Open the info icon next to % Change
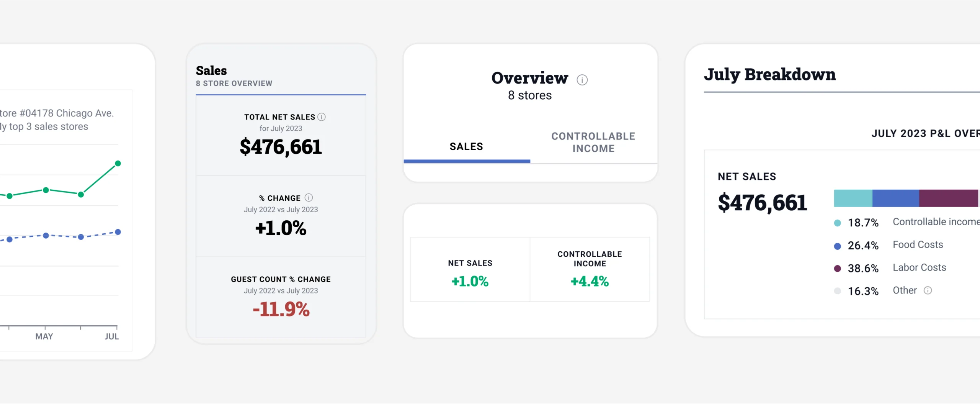 309,198
